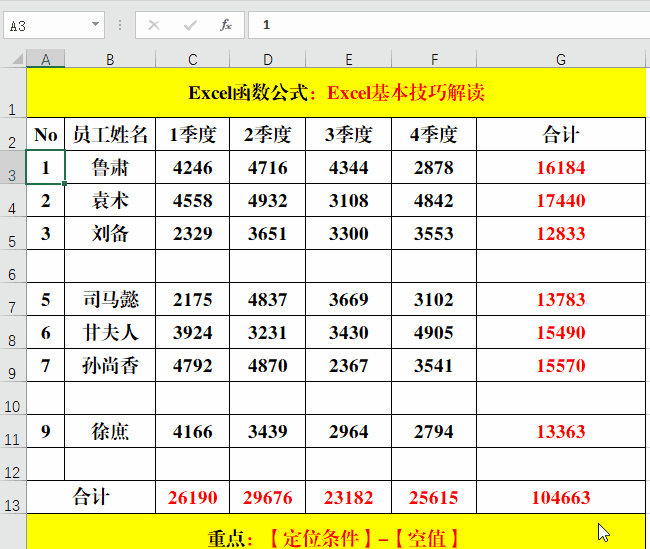Click the Cancel (X) formula bar icon
650x549 pixels.
point(154,25)
